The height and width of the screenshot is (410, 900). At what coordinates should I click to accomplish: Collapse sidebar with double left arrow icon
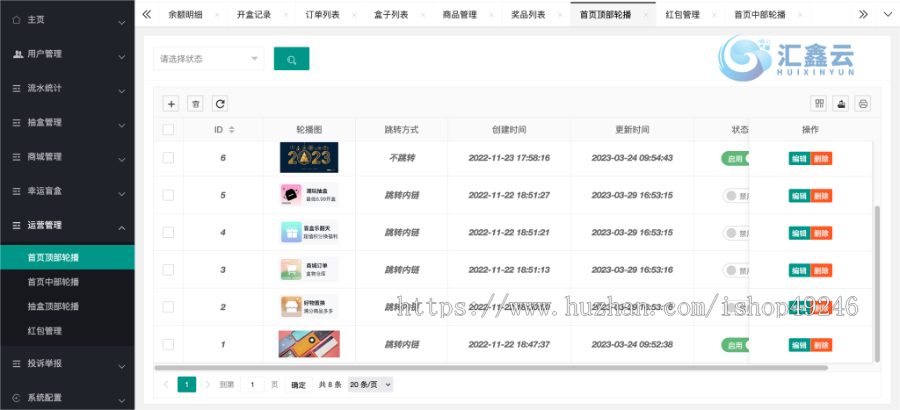tap(147, 15)
